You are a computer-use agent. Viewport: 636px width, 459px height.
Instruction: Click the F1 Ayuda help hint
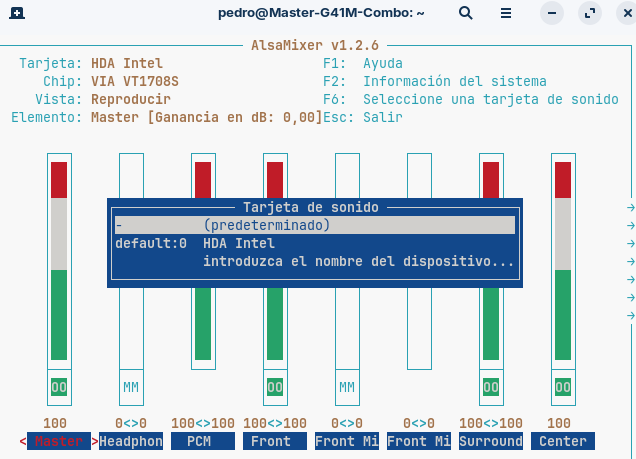pos(363,63)
